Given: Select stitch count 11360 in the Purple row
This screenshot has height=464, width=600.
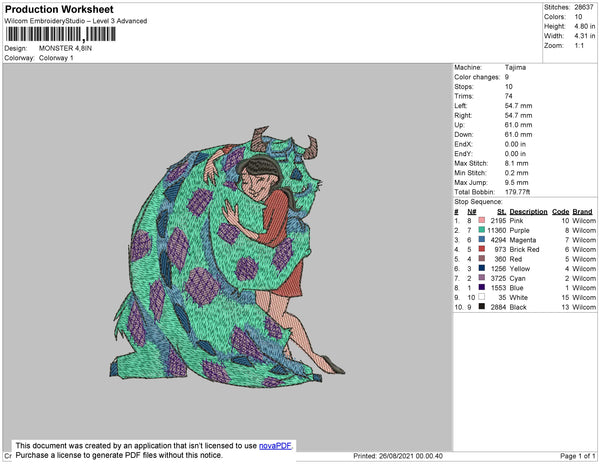Looking at the screenshot, I should (497, 230).
